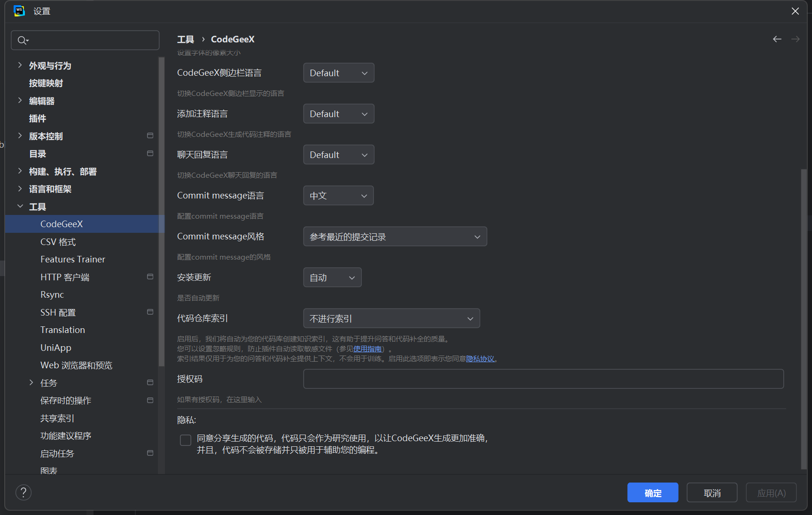The image size is (812, 515).
Task: Open the 聊天回复语言 dropdown
Action: [x=339, y=155]
